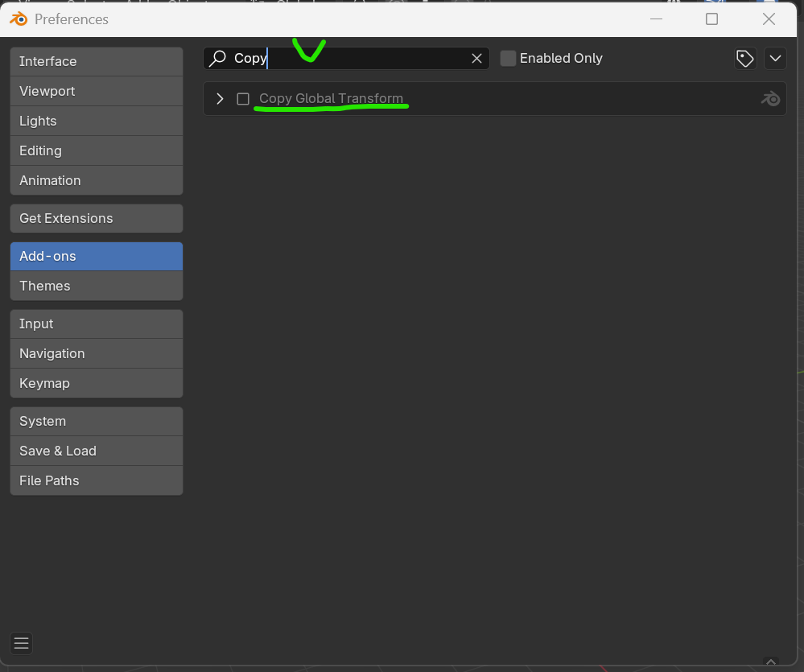Screen dimensions: 804x672
Task: Click the Blender icon in title bar
Action: (19, 19)
